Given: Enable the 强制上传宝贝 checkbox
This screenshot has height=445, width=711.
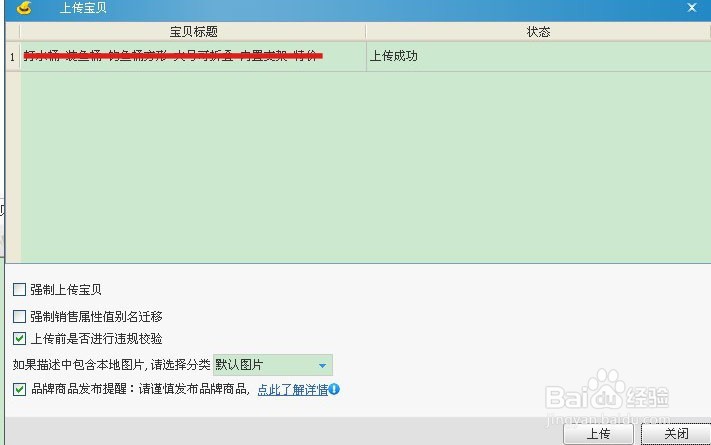Looking at the screenshot, I should 19,289.
